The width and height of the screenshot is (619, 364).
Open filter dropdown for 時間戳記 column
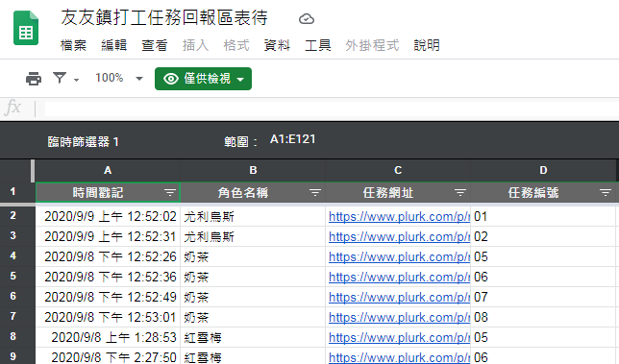point(170,192)
